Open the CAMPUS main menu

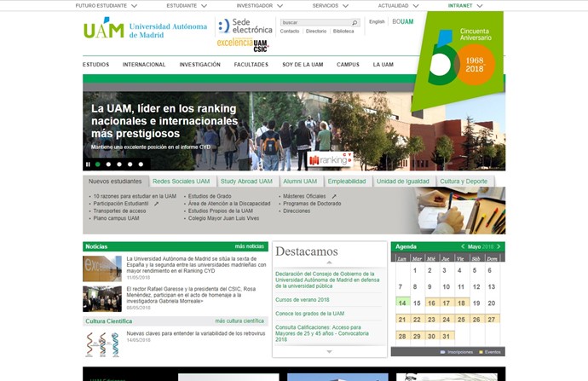click(x=348, y=65)
